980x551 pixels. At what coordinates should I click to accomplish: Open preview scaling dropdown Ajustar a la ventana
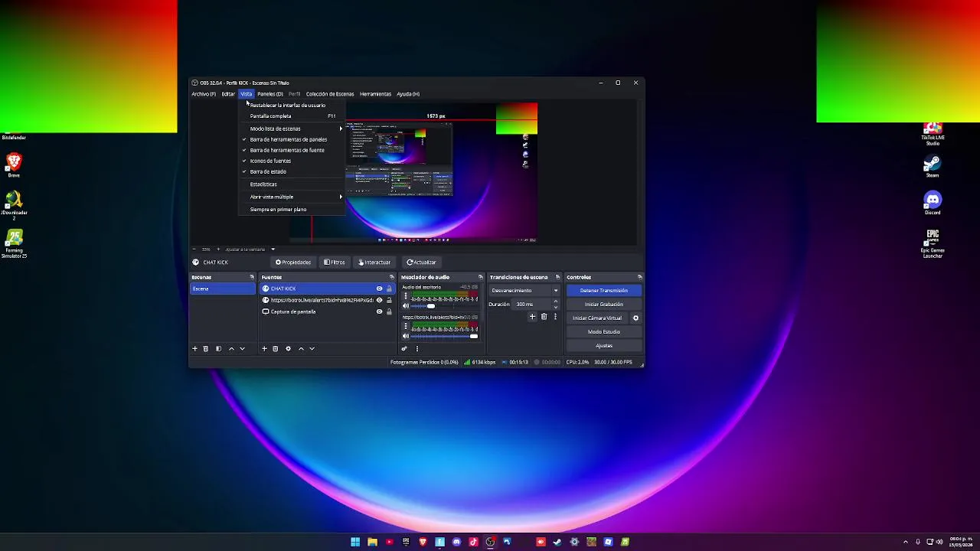[x=250, y=249]
